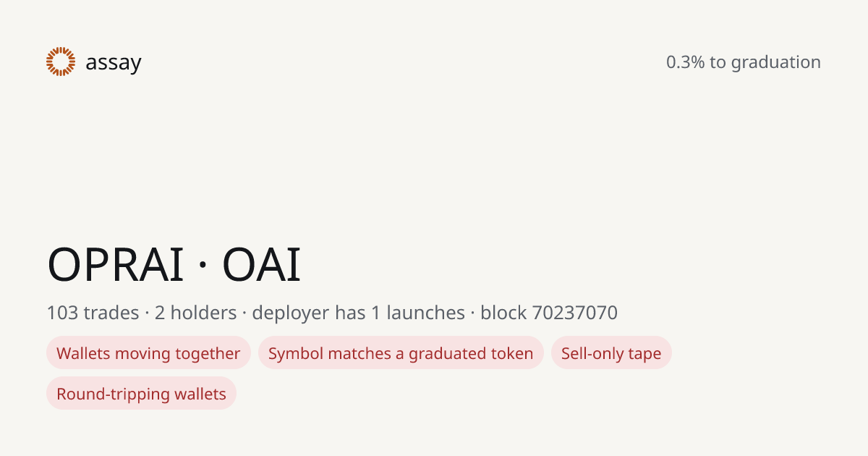The height and width of the screenshot is (456, 868).
Task: Select Symbol matches a graduated token tag
Action: coord(401,353)
